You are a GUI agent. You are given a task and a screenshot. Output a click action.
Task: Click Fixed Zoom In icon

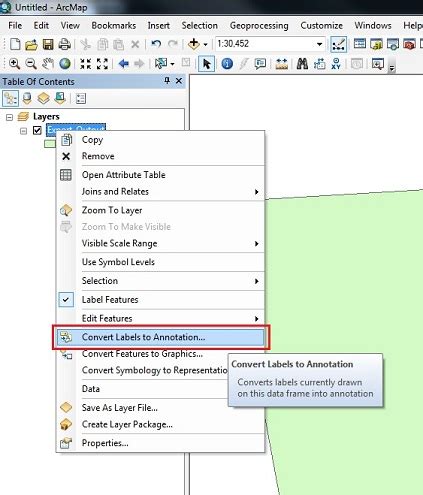(x=86, y=63)
